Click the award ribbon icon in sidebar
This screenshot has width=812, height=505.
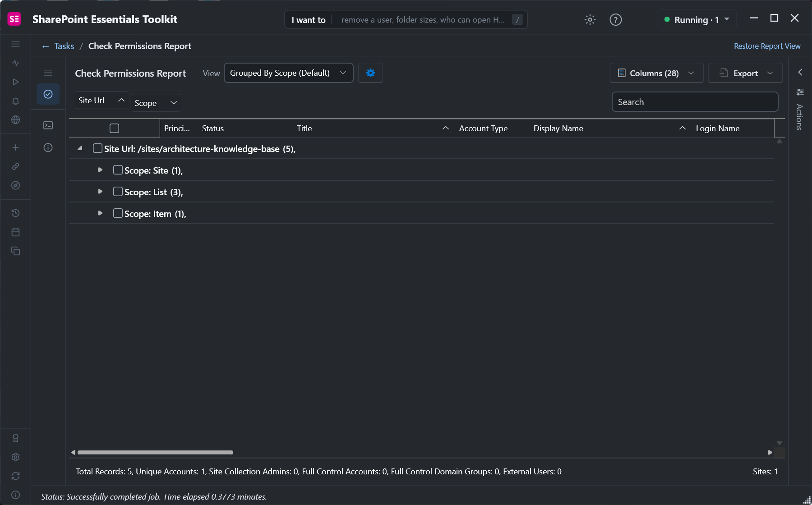tap(16, 438)
